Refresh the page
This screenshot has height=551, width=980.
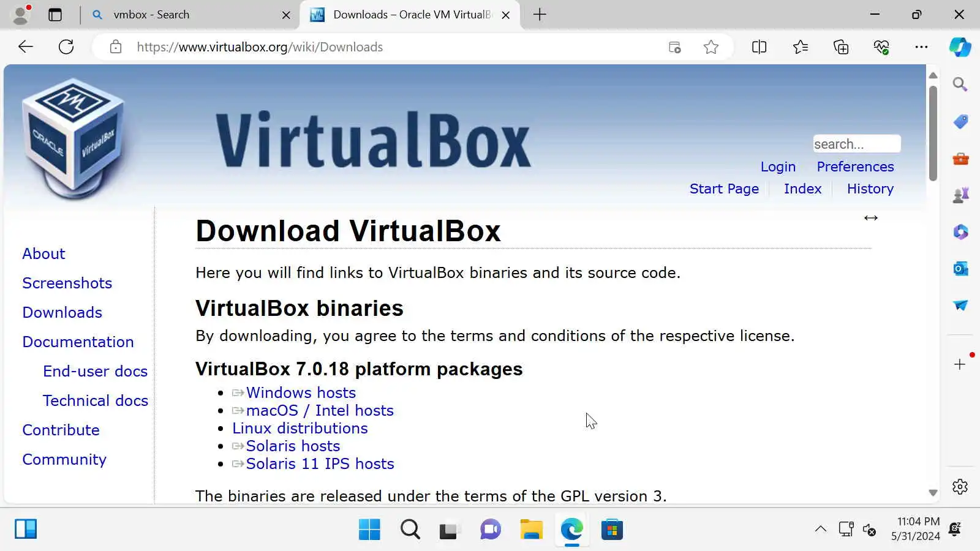pos(66,47)
